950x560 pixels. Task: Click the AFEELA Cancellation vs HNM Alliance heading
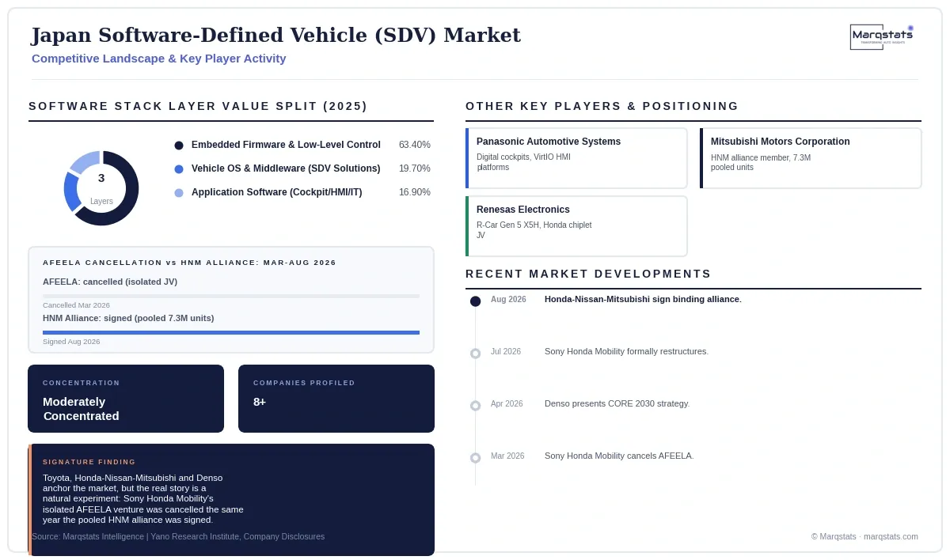(189, 263)
